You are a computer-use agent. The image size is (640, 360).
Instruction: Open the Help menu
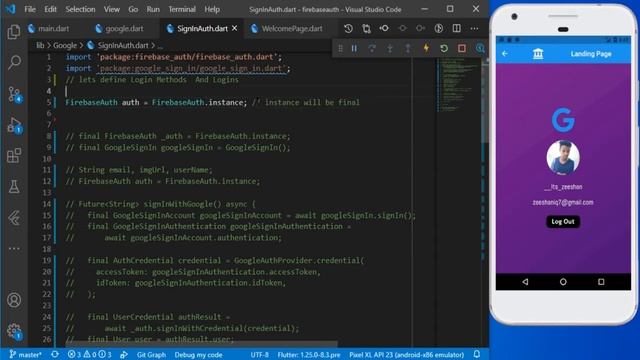click(x=212, y=9)
